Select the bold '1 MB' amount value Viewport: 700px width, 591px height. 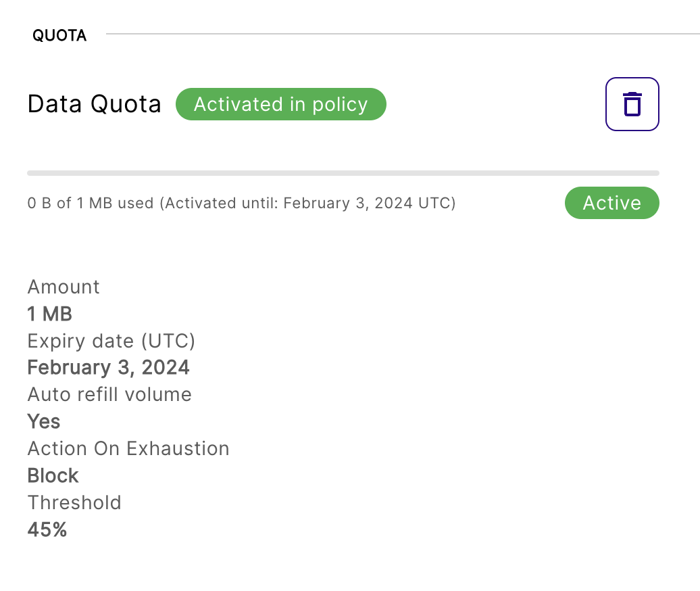[49, 314]
